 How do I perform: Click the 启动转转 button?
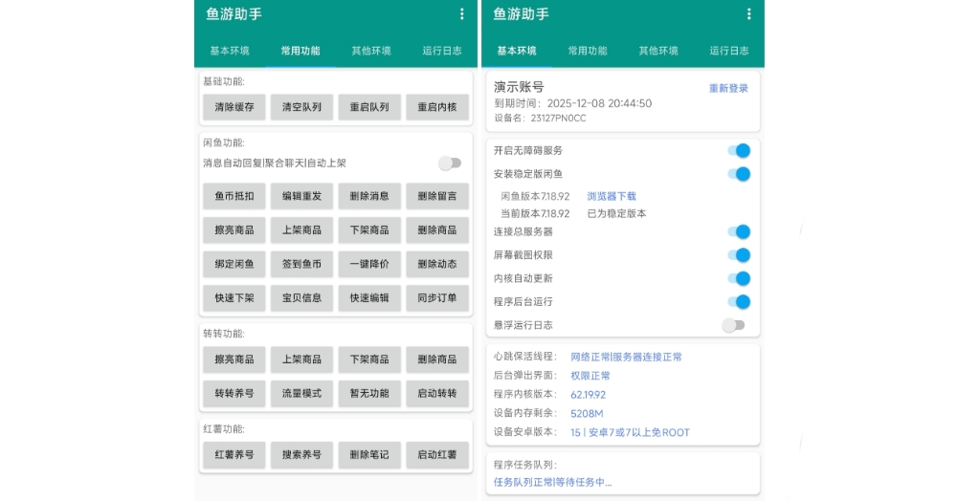(437, 393)
